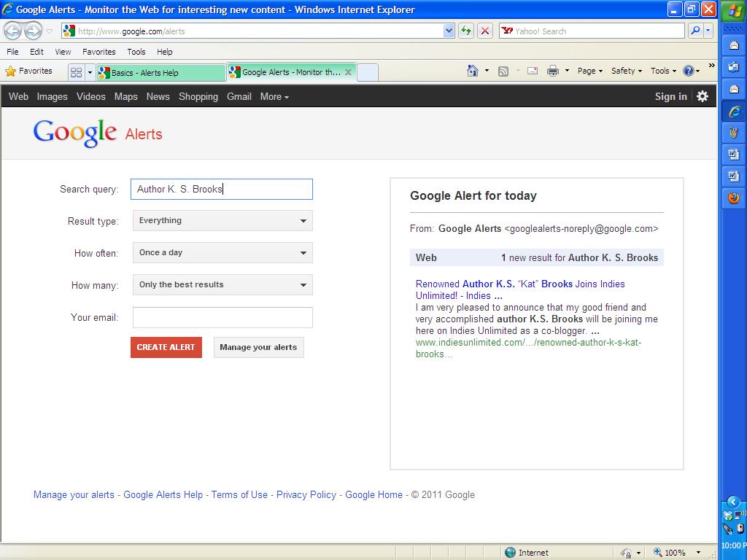This screenshot has width=747, height=560.
Task: Click the Home page icon
Action: coord(472,71)
